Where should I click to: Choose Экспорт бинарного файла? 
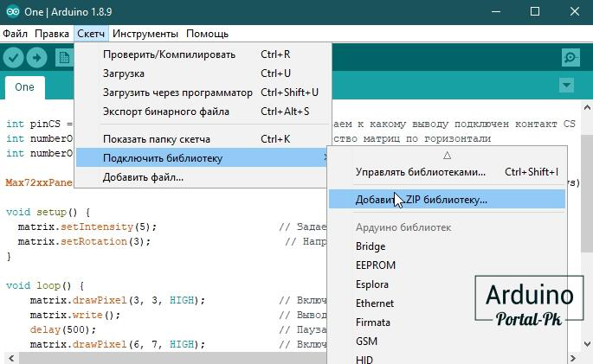(203, 112)
